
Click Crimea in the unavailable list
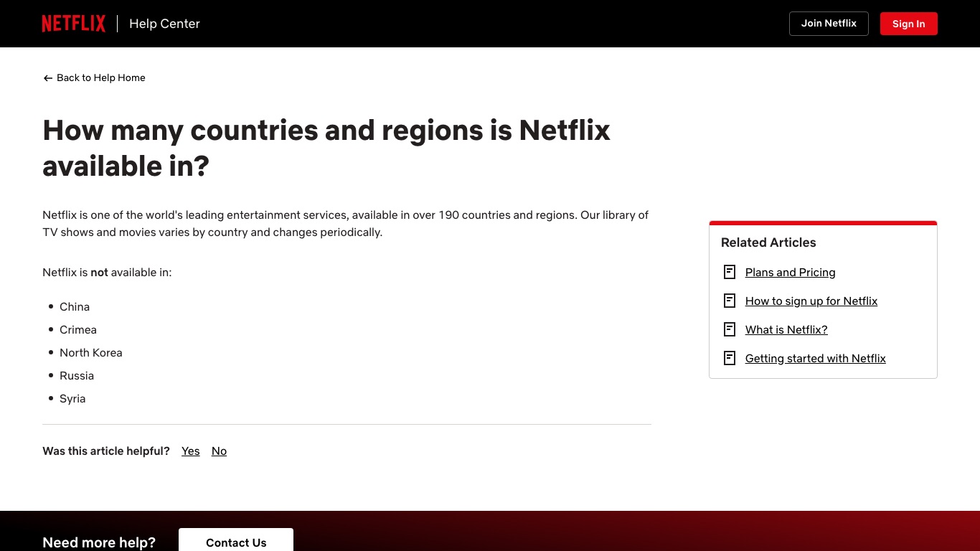78,329
